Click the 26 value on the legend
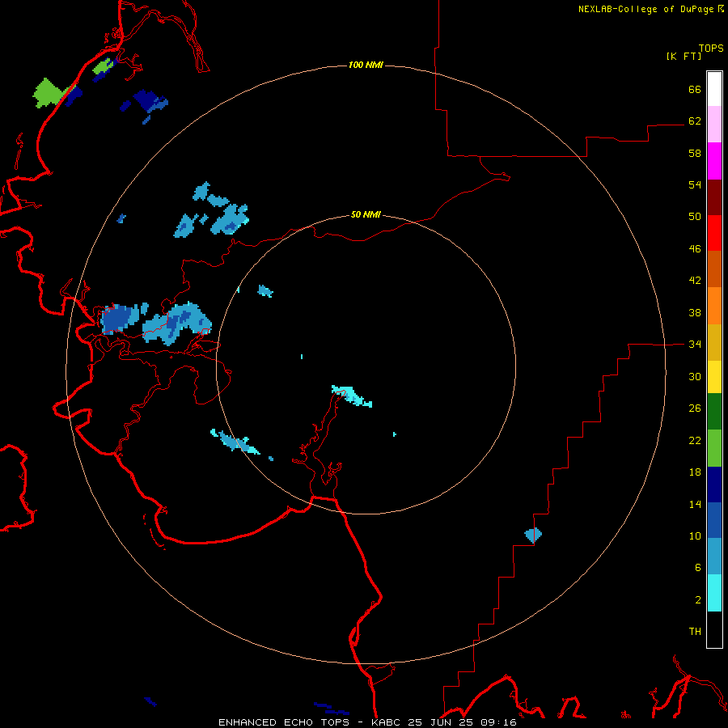 coord(695,408)
